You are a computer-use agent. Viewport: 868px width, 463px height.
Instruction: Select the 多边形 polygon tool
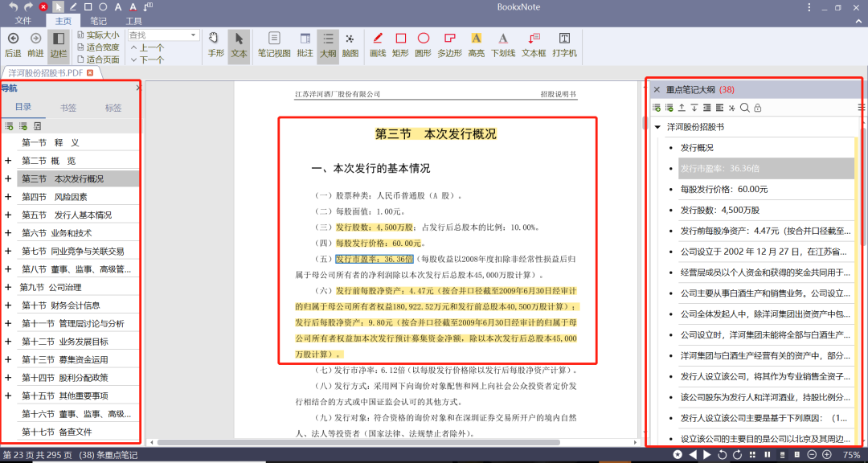pos(449,45)
